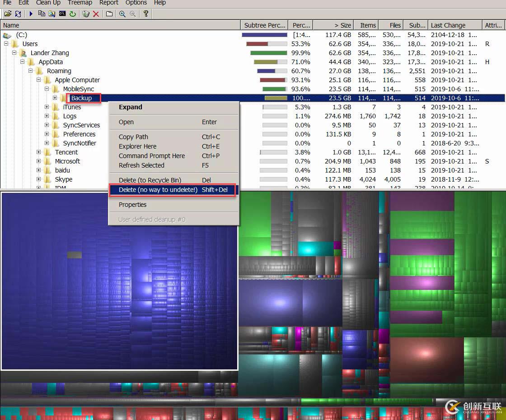The width and height of the screenshot is (506, 420).
Task: Open the Clean Up menu
Action: (x=48, y=3)
